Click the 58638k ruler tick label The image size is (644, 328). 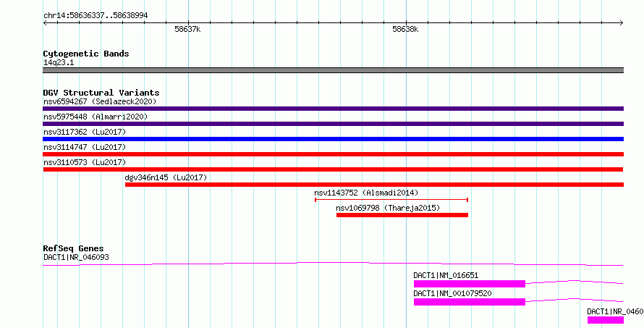405,29
